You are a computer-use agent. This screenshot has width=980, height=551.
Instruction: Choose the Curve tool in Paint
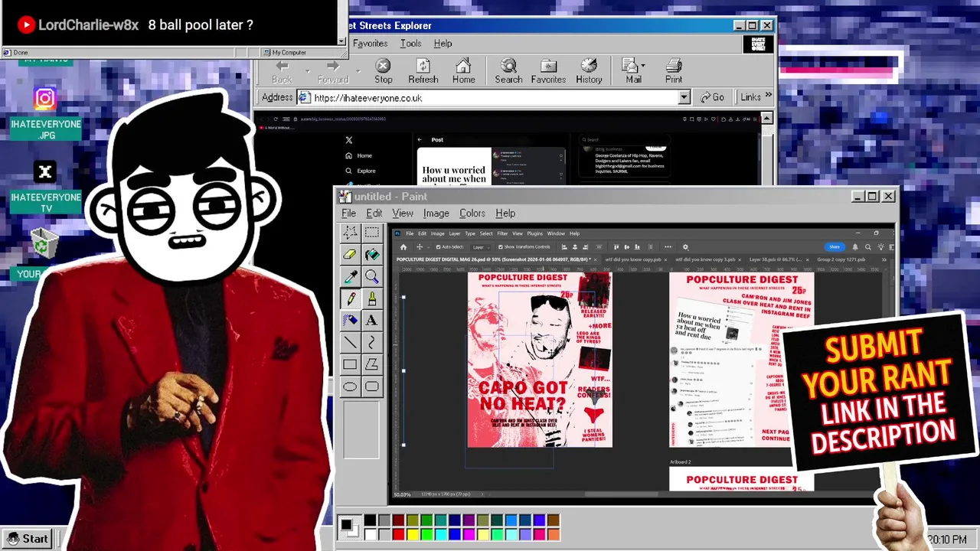tap(372, 343)
